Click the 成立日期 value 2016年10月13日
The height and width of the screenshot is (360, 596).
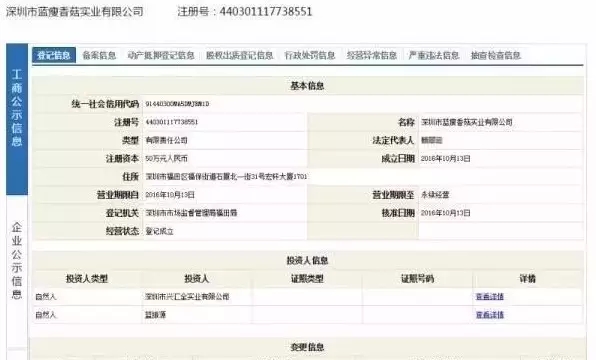click(x=445, y=159)
